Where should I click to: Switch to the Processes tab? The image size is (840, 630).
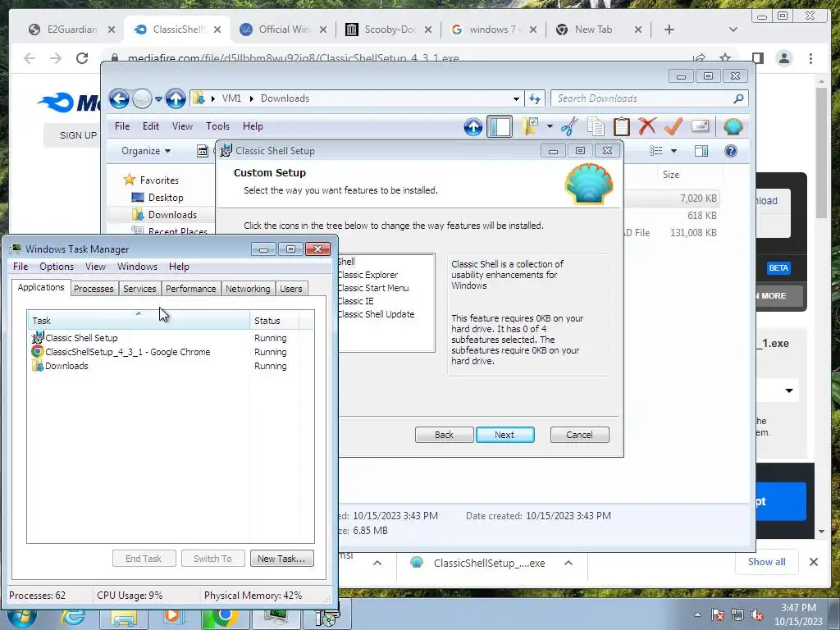[x=94, y=289]
